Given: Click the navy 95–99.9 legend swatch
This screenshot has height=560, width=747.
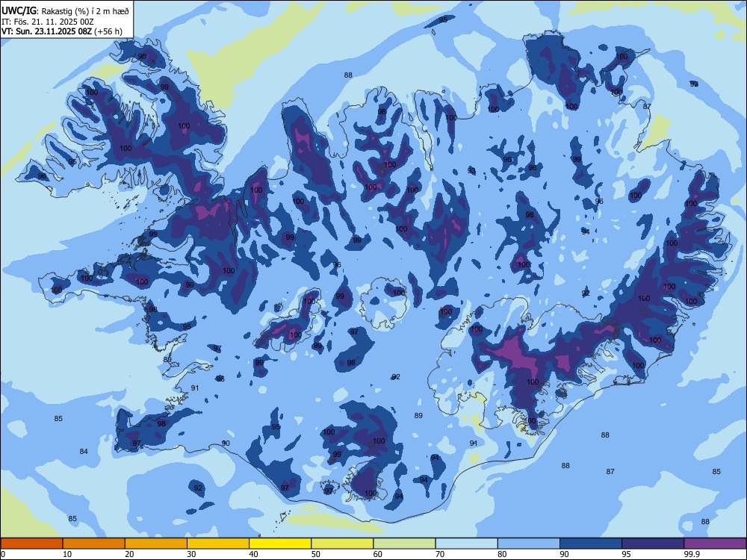Looking at the screenshot, I should point(653,544).
